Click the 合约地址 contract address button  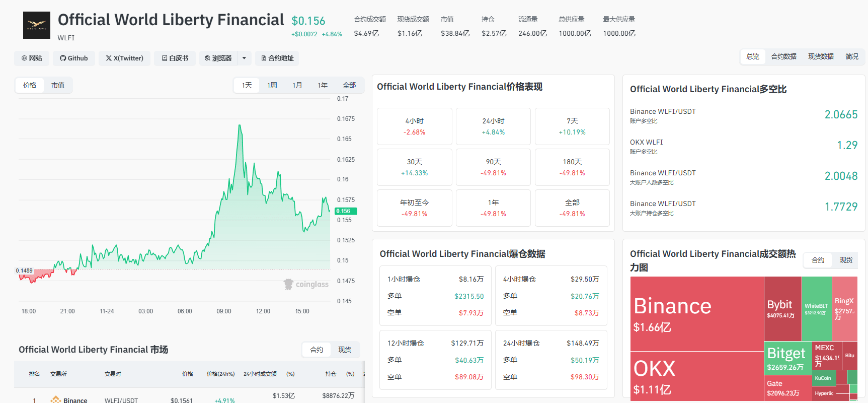277,58
